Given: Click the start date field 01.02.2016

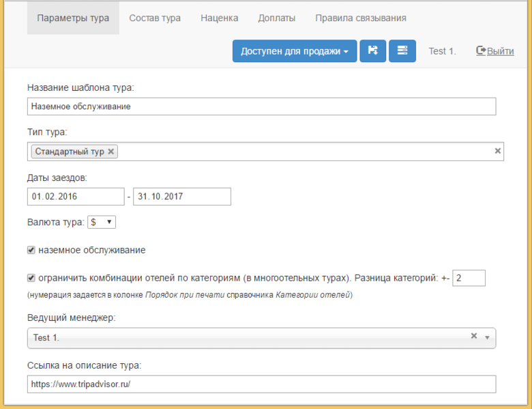Looking at the screenshot, I should tap(76, 197).
